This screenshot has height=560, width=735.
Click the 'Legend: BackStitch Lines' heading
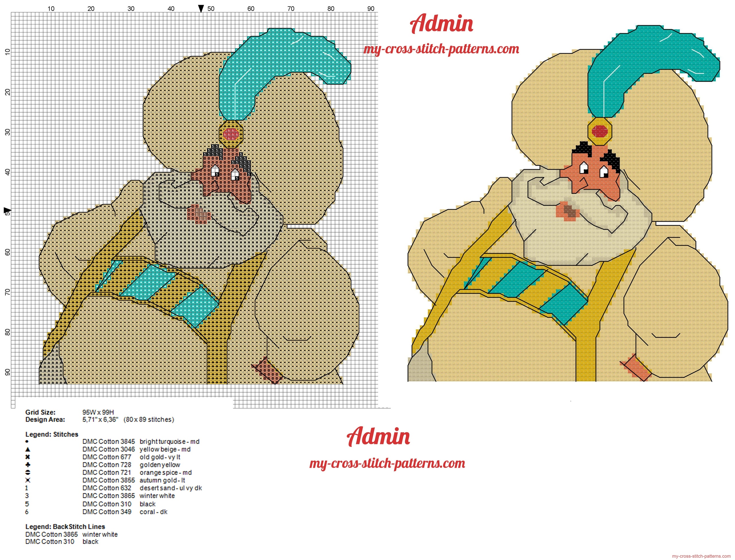click(65, 527)
